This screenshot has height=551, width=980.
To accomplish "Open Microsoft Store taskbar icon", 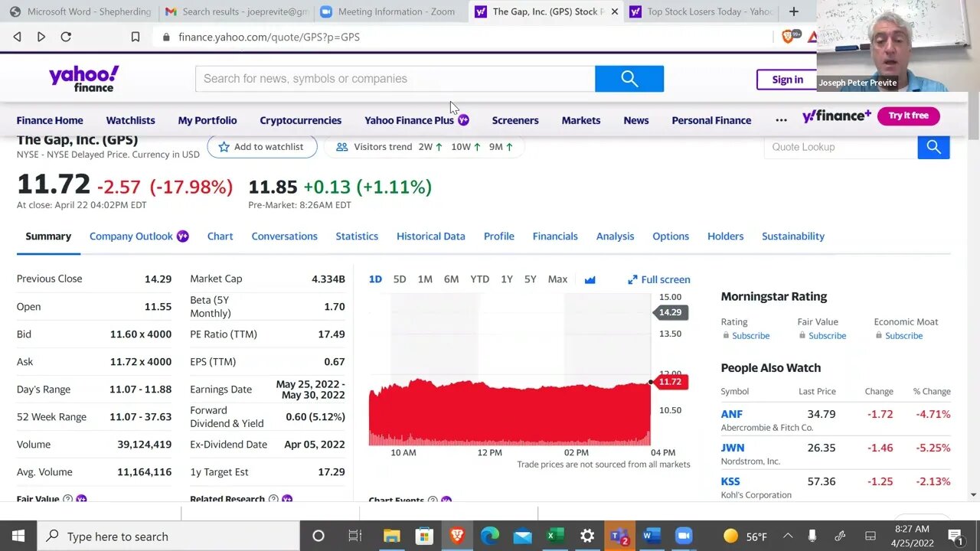I will click(424, 536).
